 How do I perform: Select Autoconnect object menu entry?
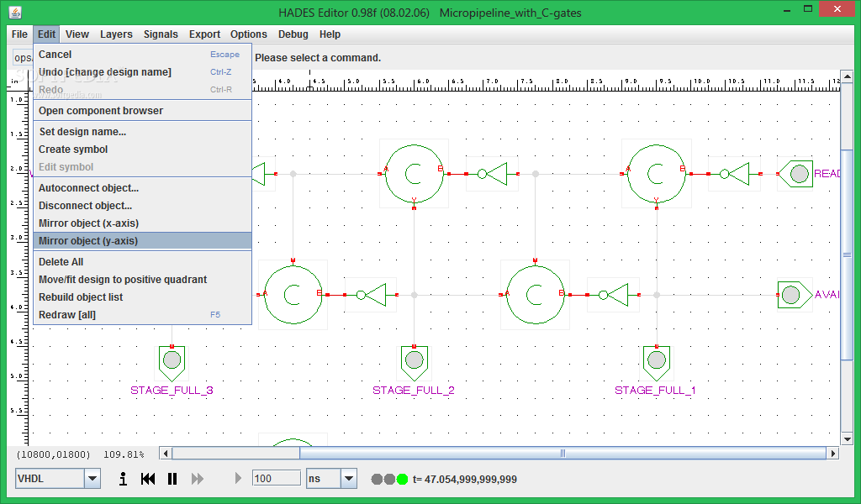pyautogui.click(x=142, y=188)
